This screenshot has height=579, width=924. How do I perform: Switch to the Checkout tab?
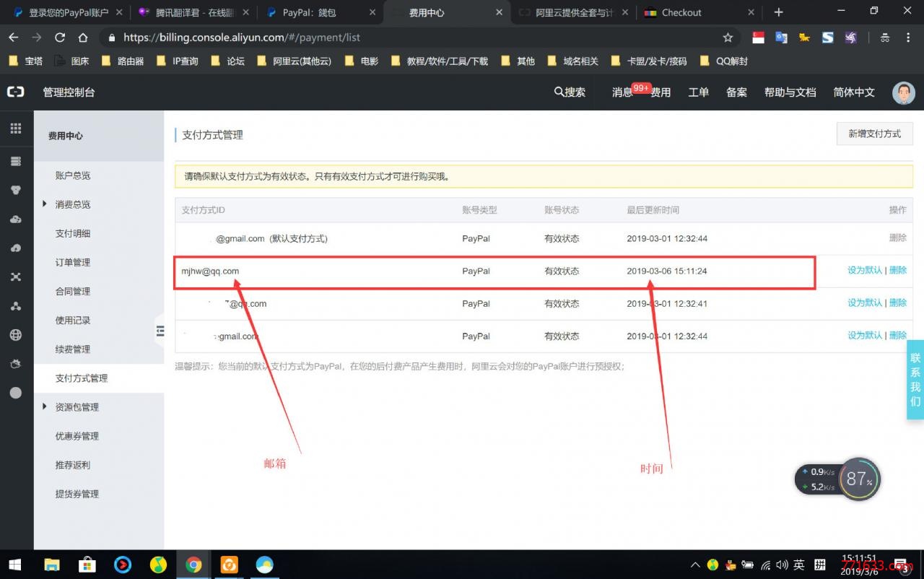(x=699, y=12)
